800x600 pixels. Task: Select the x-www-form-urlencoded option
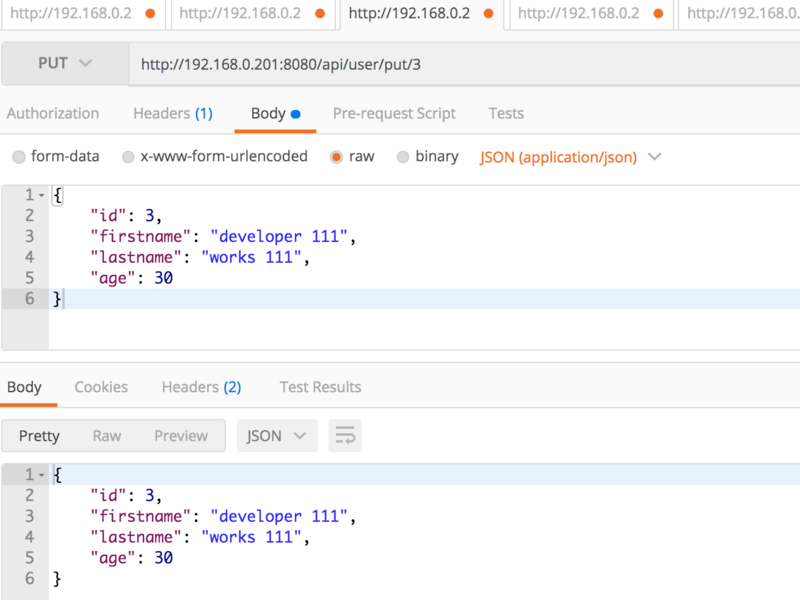[128, 157]
